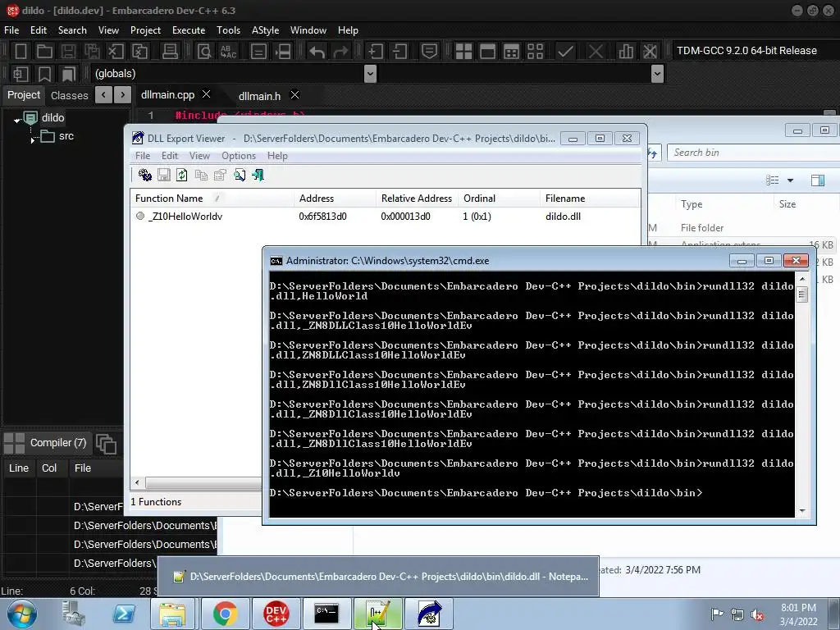Open the File menu in Dev-C++
Screen dimensions: 840x630
pyautogui.click(x=11, y=30)
